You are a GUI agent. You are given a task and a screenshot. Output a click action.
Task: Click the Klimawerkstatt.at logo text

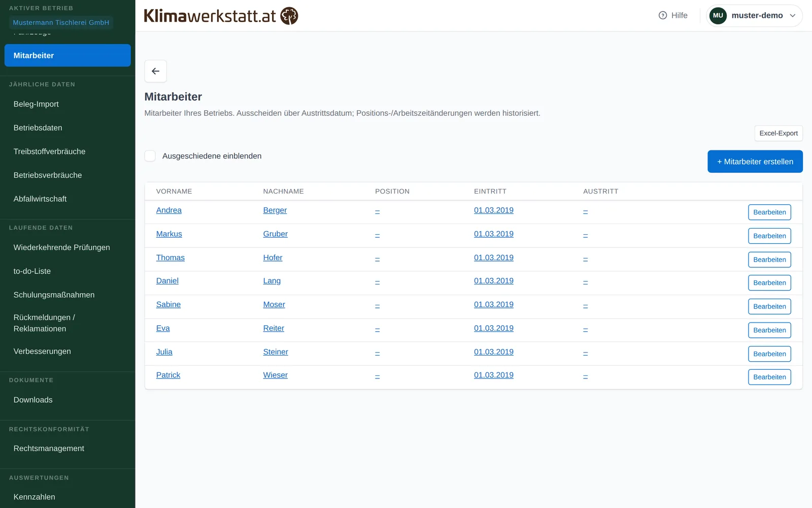pos(210,16)
